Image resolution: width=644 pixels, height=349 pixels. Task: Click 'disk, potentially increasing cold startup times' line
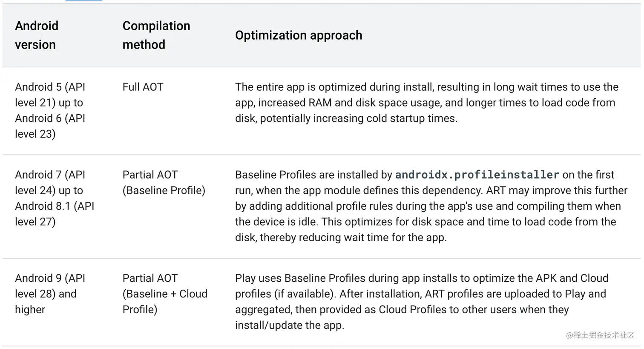(346, 118)
